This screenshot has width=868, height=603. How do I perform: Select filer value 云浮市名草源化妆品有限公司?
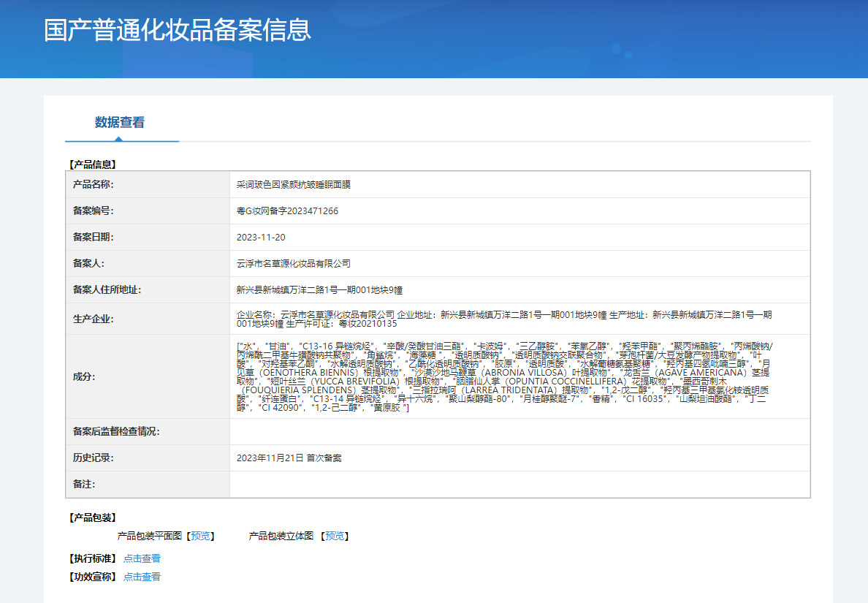(294, 264)
